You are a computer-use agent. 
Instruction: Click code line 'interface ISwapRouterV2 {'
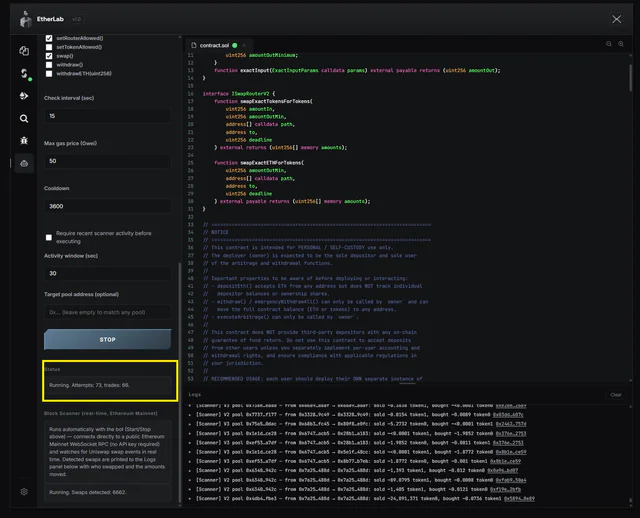239,93
